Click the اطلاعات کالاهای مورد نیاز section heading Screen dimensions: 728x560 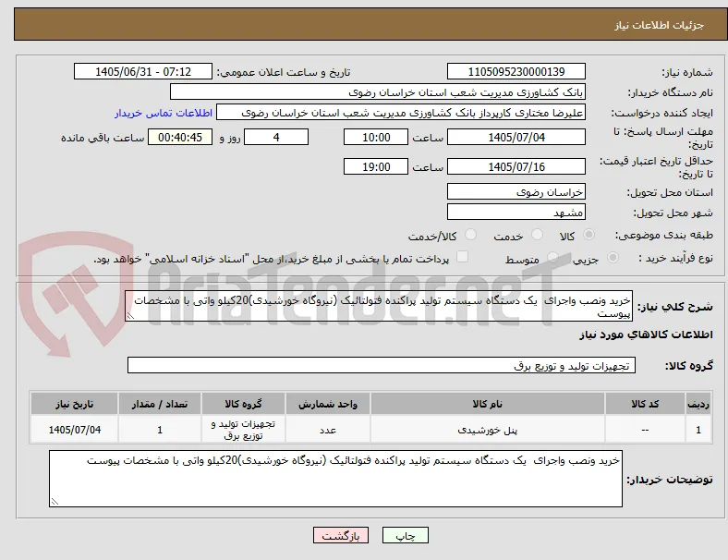pyautogui.click(x=646, y=335)
